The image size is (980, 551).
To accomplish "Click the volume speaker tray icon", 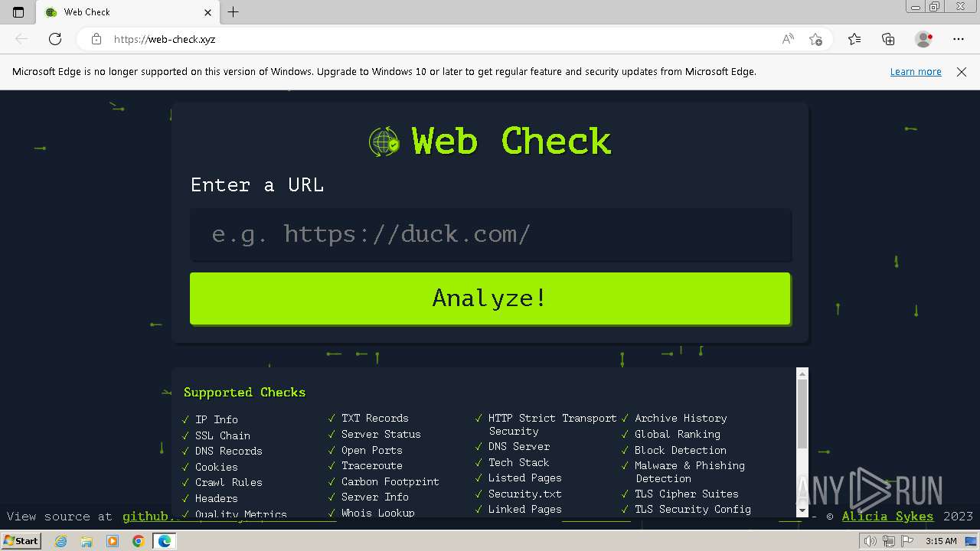I will pyautogui.click(x=870, y=541).
